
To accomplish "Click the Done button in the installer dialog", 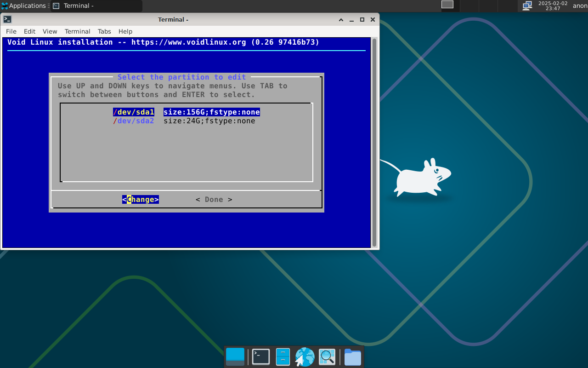I will (214, 200).
